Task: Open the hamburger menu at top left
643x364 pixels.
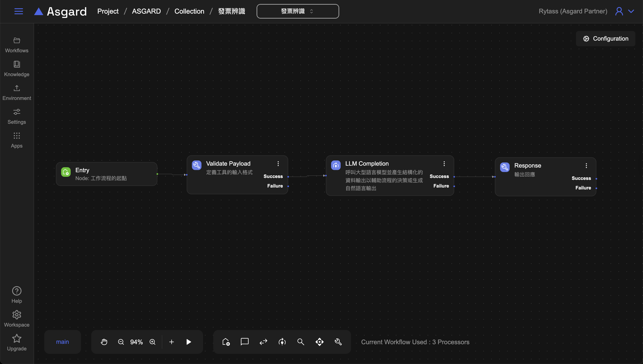Action: click(x=18, y=11)
